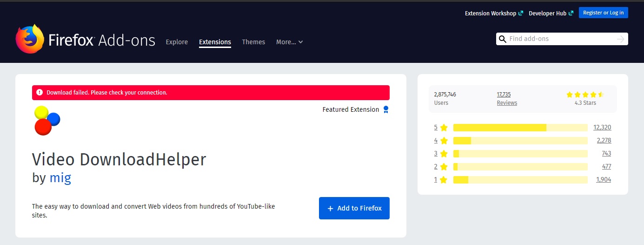This screenshot has width=644, height=245.
Task: Click the Add to Firefox button
Action: [x=354, y=208]
